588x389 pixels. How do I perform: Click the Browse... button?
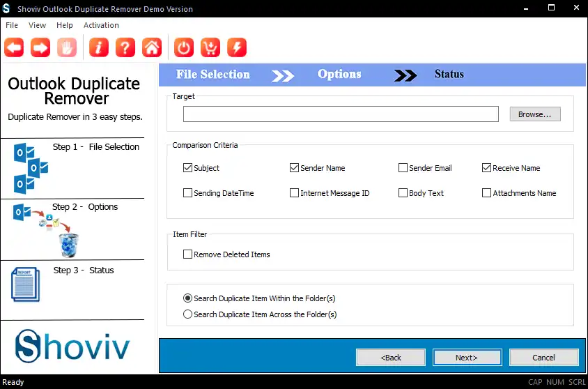[x=535, y=114]
